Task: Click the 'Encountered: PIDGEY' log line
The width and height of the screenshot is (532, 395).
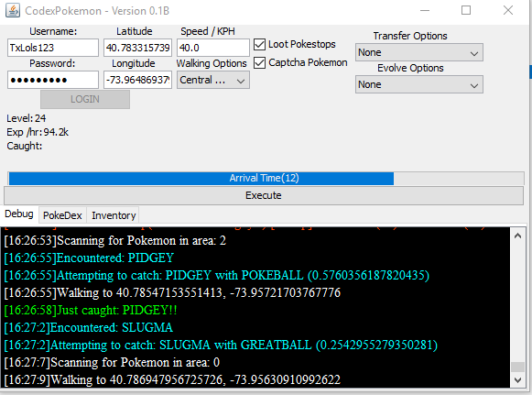Action: point(89,258)
